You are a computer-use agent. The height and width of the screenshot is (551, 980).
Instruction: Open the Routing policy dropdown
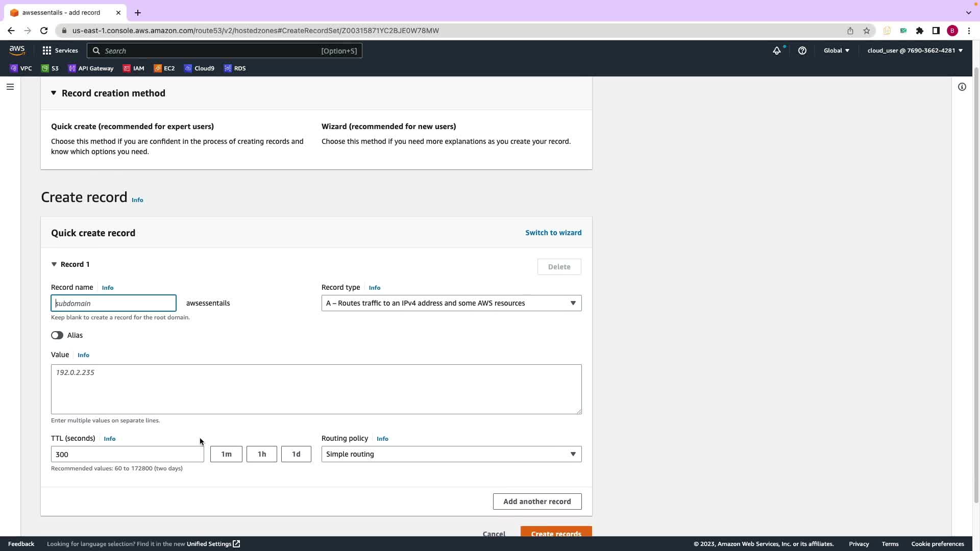point(451,454)
